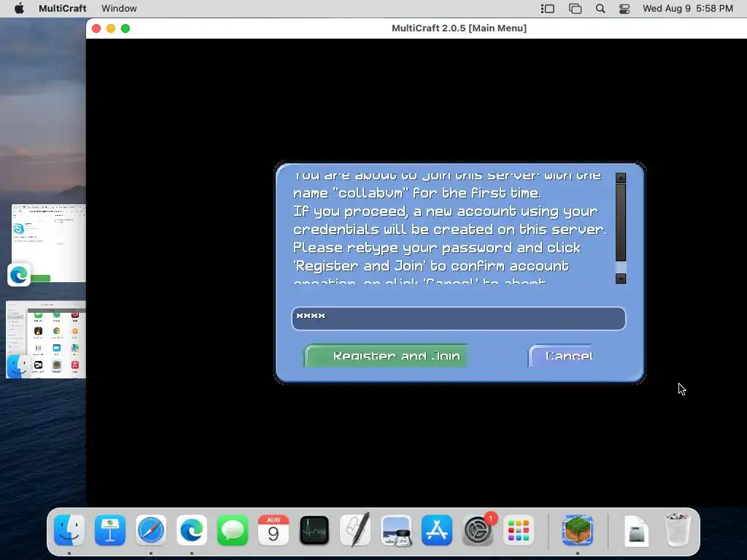Open Safari from the Dock
The width and height of the screenshot is (747, 560).
[151, 530]
